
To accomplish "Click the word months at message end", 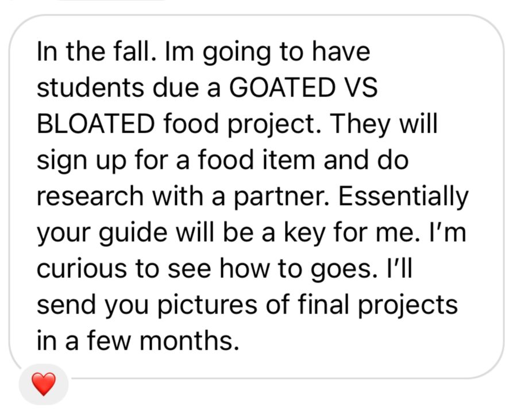I will coord(188,341).
